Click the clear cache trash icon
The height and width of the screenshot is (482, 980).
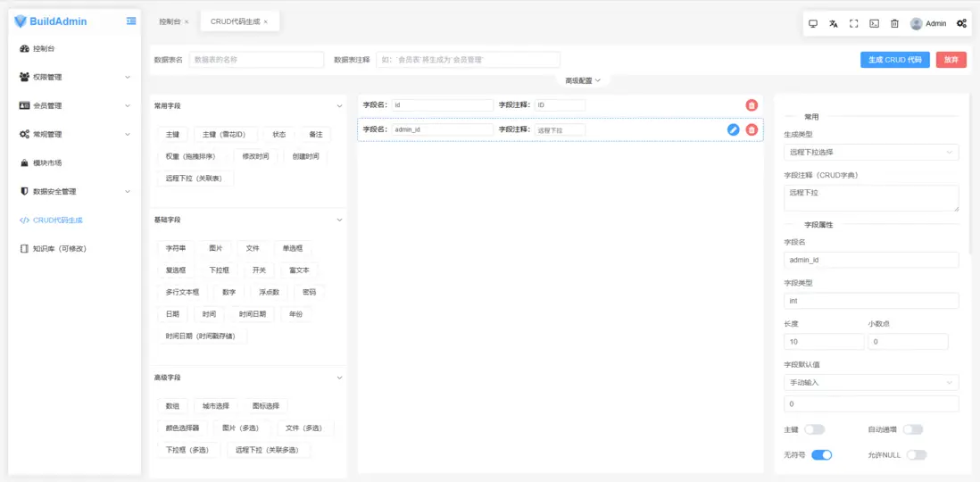click(x=894, y=24)
